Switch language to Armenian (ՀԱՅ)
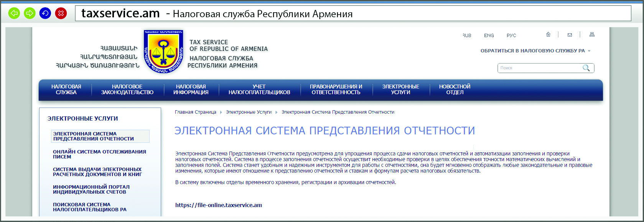The height and width of the screenshot is (222, 644). coord(467,35)
